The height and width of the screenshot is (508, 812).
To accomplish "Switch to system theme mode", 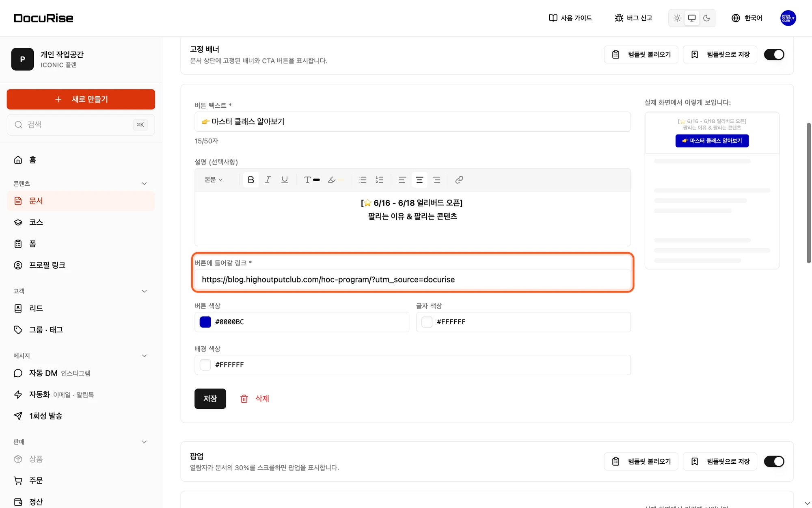I will point(692,18).
